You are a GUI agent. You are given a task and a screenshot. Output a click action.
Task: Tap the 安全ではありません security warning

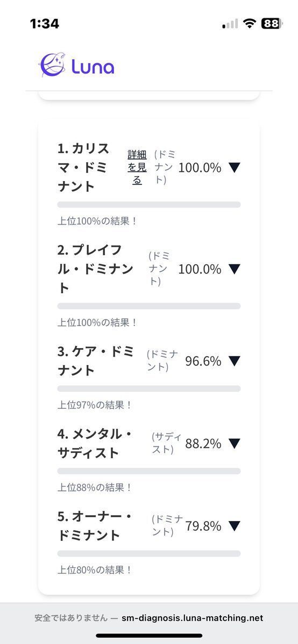(71, 618)
